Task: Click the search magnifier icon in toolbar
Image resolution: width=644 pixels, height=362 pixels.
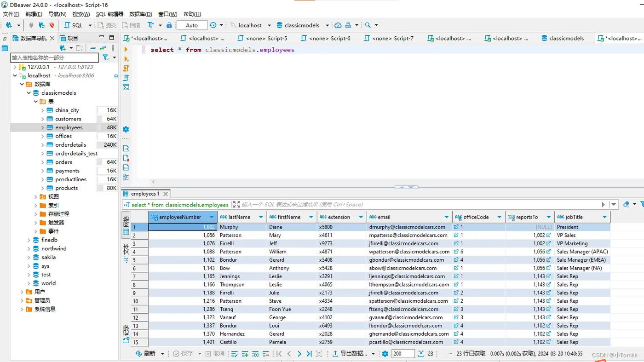Action: point(368,25)
